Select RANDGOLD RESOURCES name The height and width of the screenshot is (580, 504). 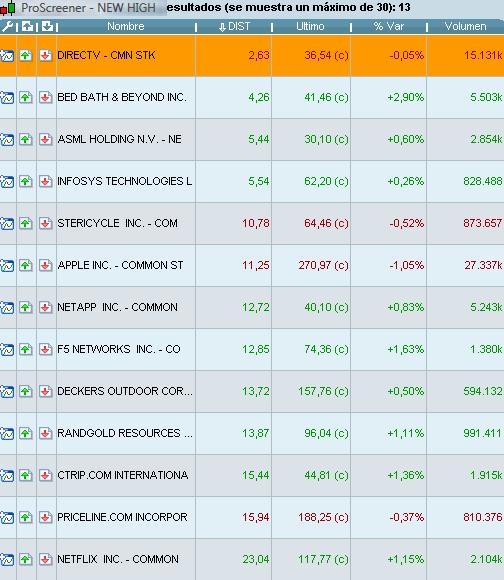pos(125,433)
